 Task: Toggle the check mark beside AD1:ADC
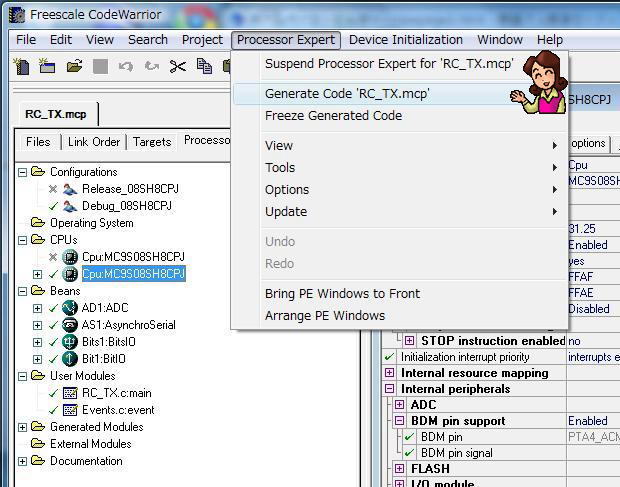click(x=53, y=308)
